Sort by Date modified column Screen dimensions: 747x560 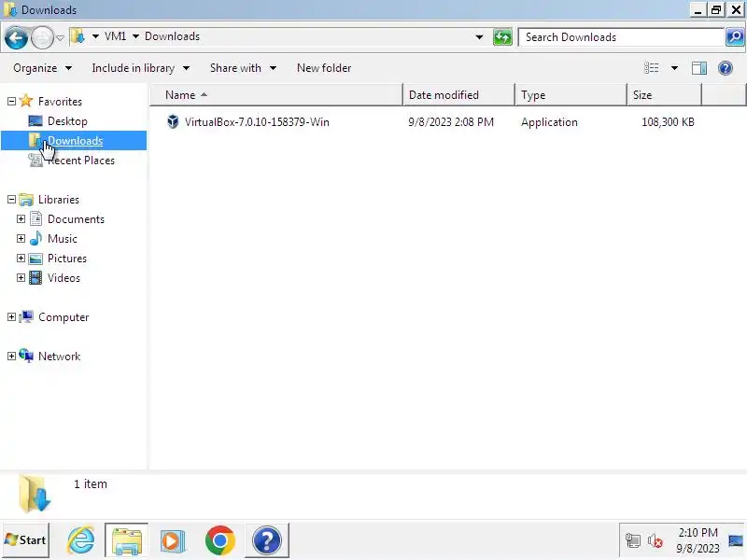tap(458, 95)
